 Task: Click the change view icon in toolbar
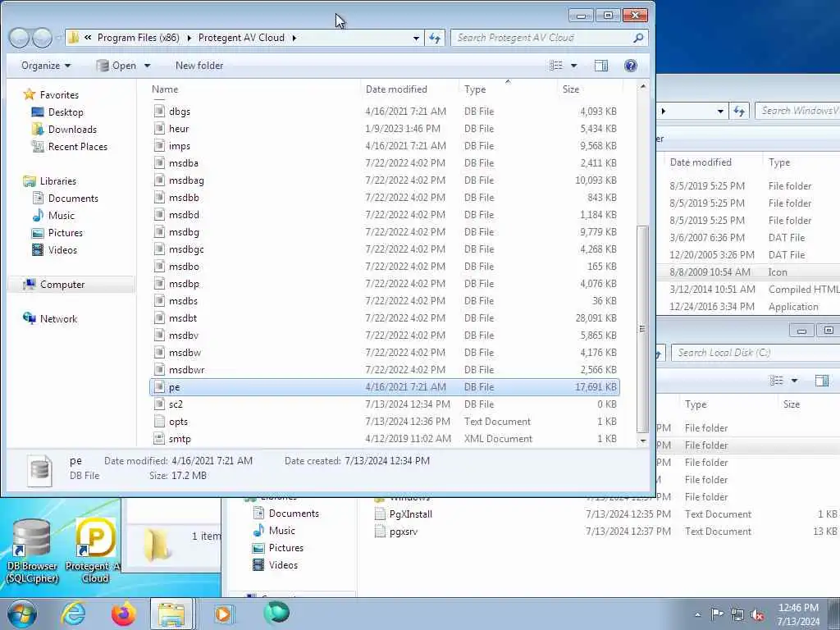point(556,66)
